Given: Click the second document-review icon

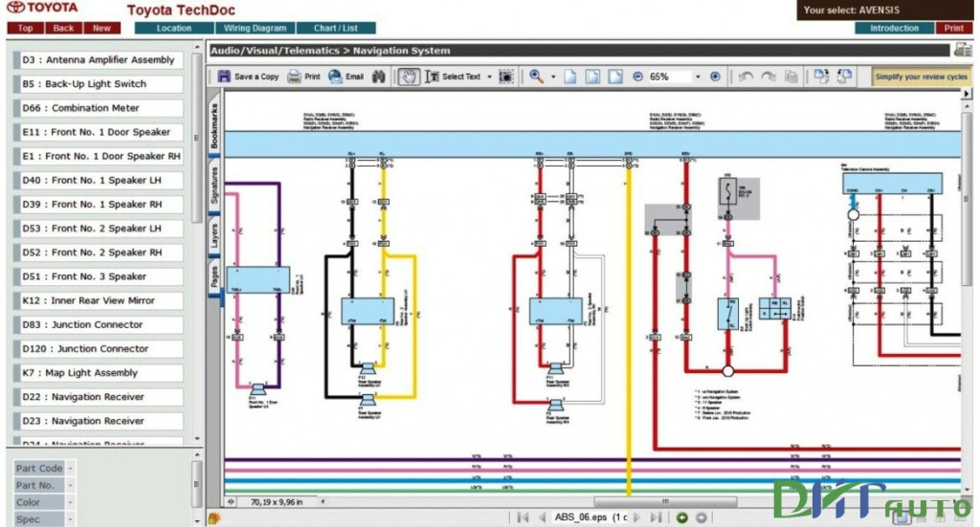Looking at the screenshot, I should pyautogui.click(x=844, y=77).
